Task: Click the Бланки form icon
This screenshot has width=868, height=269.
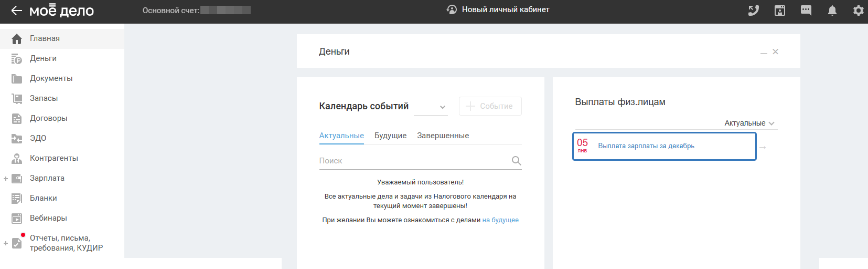Action: coord(17,199)
